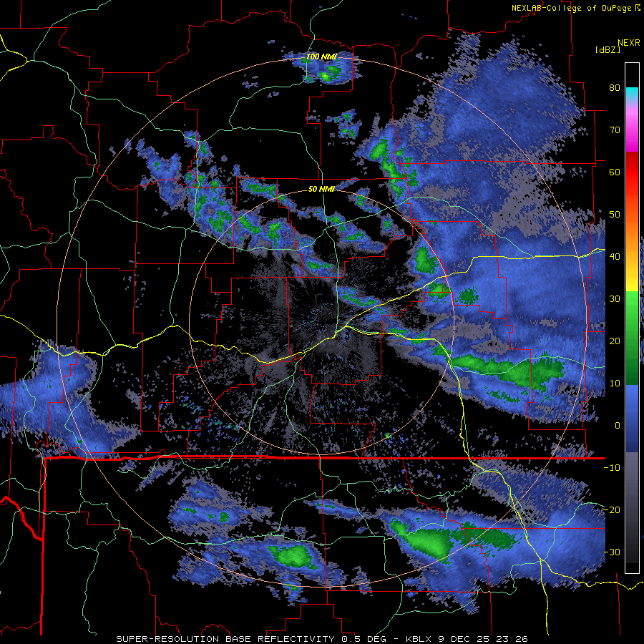644x644 pixels.
Task: Click the "[dBZ]" units label
Action: point(608,49)
